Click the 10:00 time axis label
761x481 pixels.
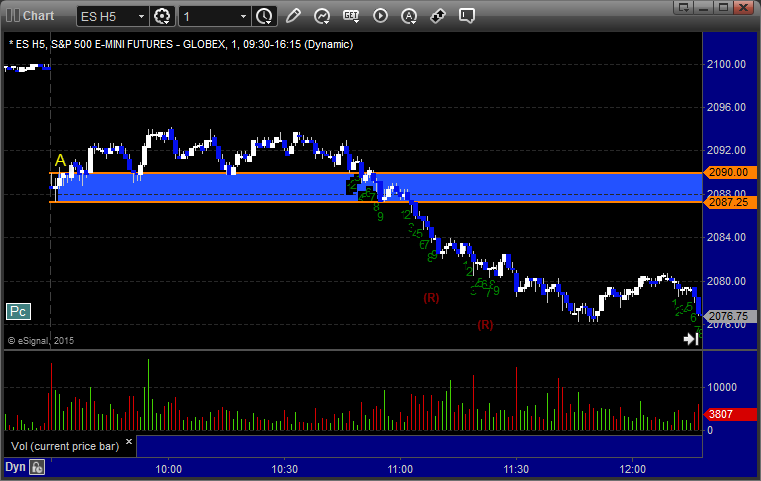coord(168,469)
